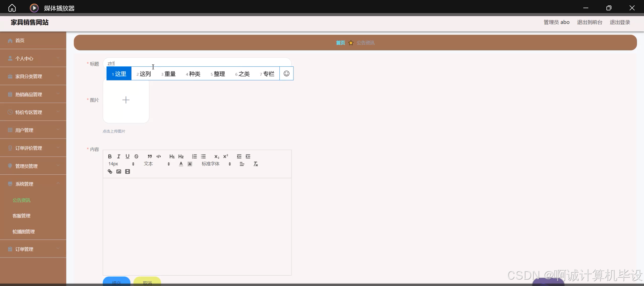Choose IME candidate 整理

[x=218, y=74]
